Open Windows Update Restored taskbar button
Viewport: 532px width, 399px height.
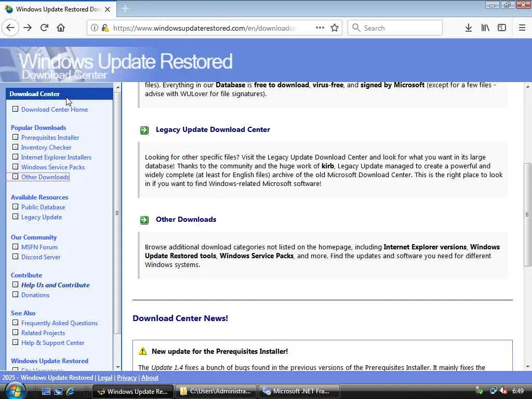click(x=133, y=391)
